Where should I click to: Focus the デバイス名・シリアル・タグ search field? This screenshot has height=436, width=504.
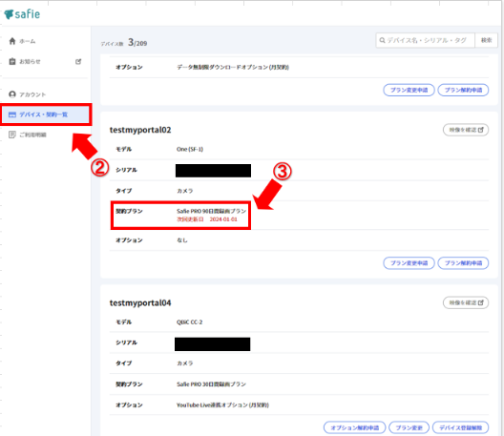[426, 40]
